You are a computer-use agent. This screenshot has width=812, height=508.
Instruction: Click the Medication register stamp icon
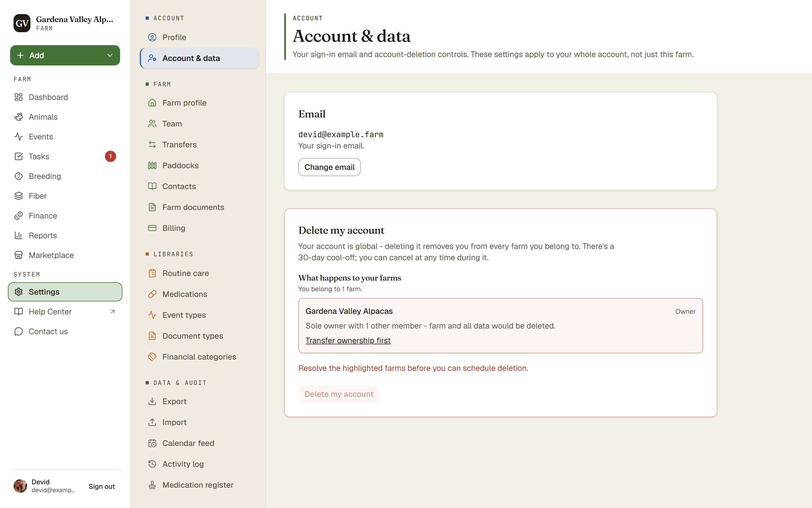152,485
